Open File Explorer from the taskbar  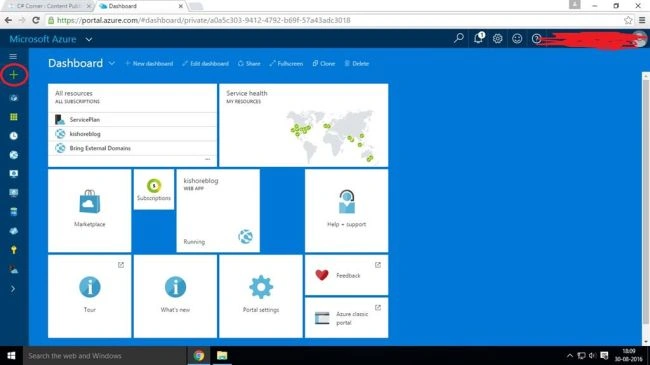222,355
